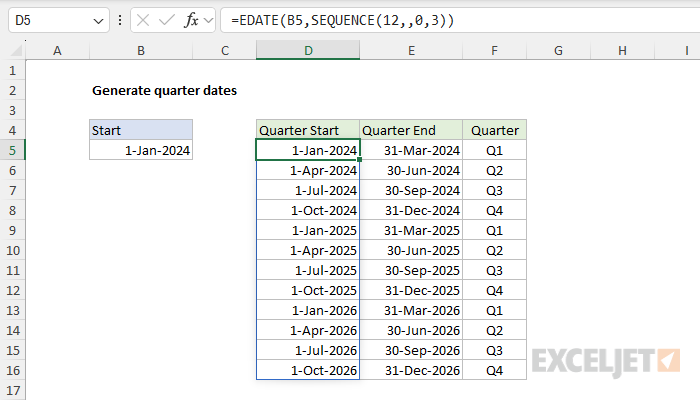Select the 31-Dec-2025 cell
Image resolution: width=700 pixels, height=400 pixels.
411,291
